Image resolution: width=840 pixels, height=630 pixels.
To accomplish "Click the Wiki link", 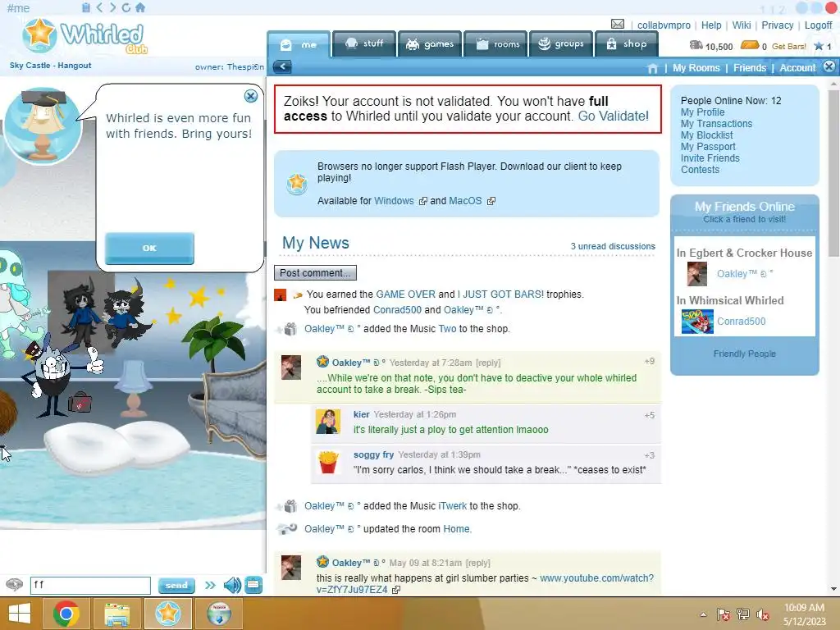I will click(742, 25).
